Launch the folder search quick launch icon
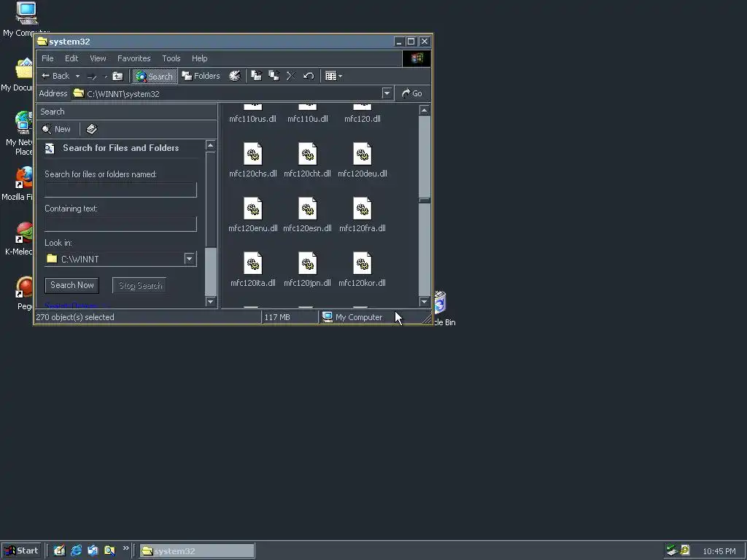This screenshot has width=747, height=560. coord(109,551)
